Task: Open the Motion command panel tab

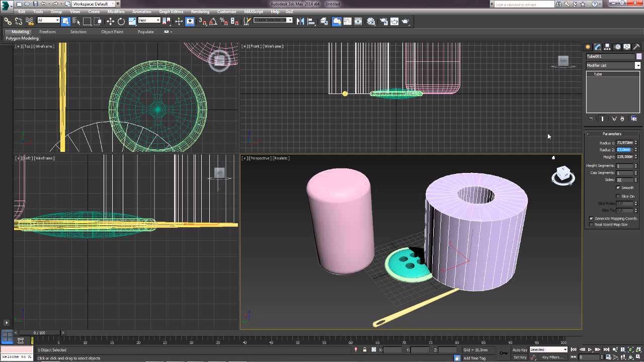Action: click(x=617, y=47)
